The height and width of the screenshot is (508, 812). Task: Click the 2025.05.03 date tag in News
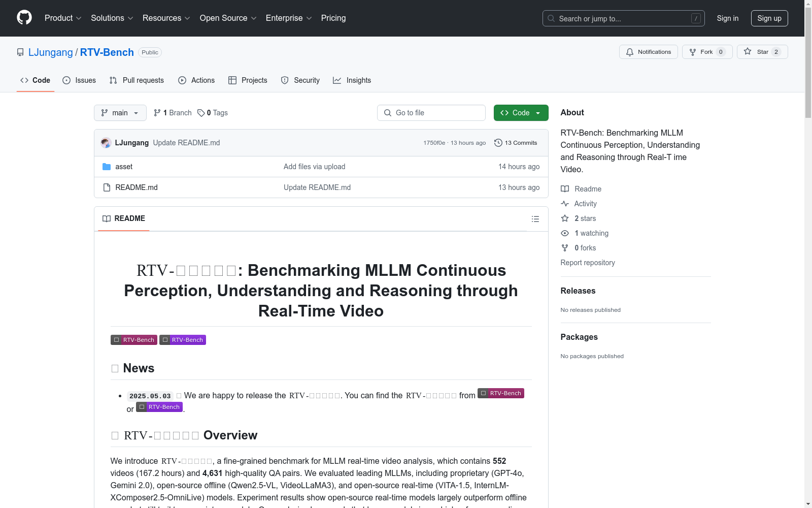click(x=150, y=396)
